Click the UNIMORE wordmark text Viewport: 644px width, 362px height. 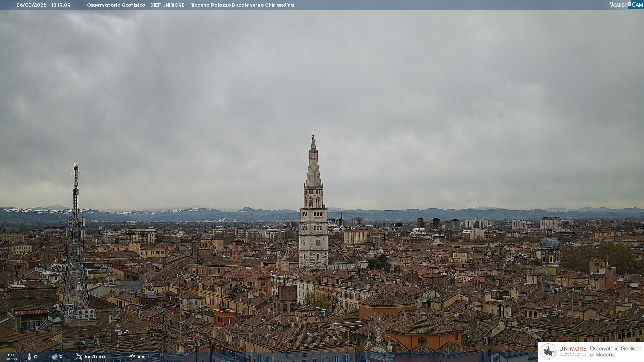[573, 349]
